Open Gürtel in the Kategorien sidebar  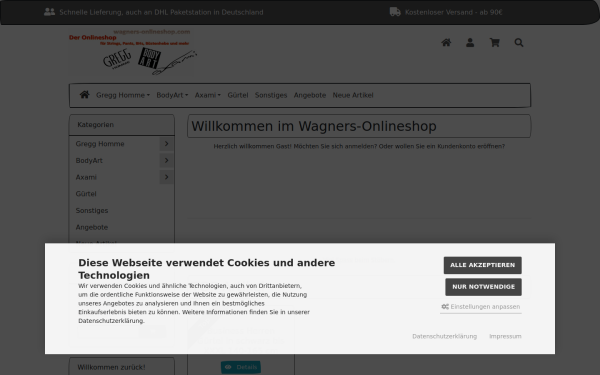[x=86, y=194]
